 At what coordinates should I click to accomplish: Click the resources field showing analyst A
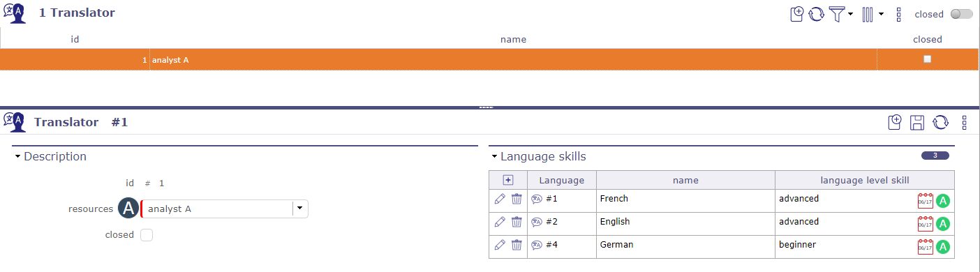coord(217,209)
